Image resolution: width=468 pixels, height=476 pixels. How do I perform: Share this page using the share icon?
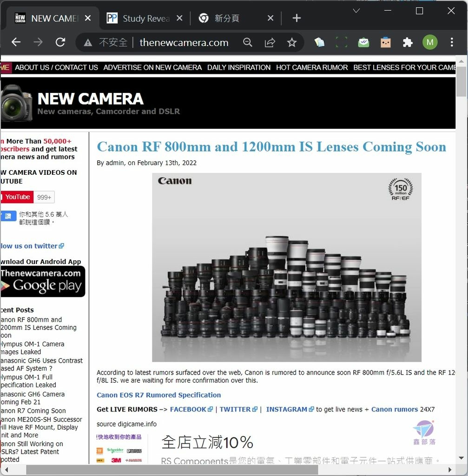[270, 42]
